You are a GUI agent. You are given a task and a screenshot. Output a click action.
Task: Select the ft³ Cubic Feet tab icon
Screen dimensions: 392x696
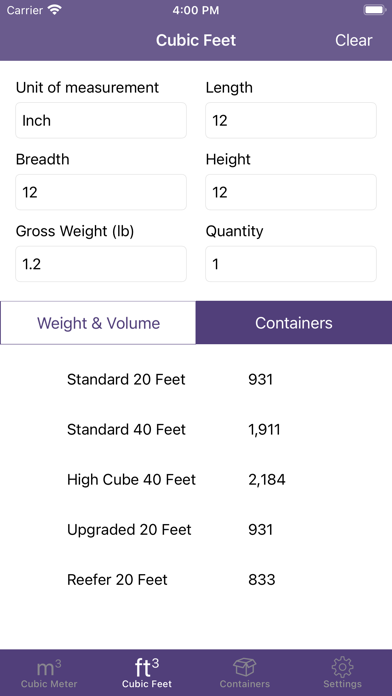pyautogui.click(x=147, y=667)
